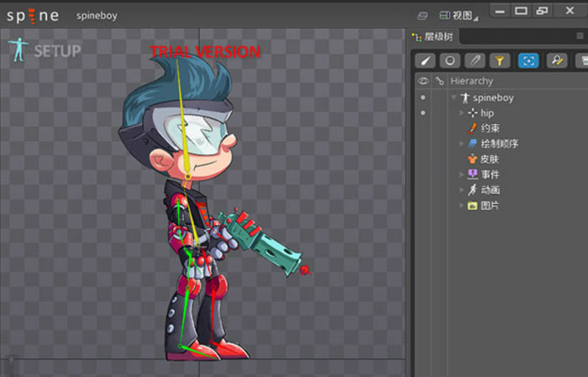Toggle the slots circle filter button
The height and width of the screenshot is (377, 588).
tap(450, 61)
